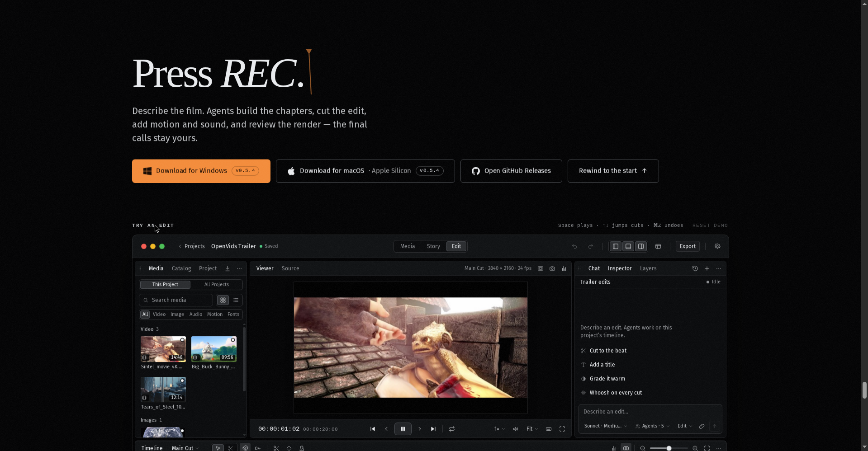
Task: Open more options in Chat panel
Action: 719,268
